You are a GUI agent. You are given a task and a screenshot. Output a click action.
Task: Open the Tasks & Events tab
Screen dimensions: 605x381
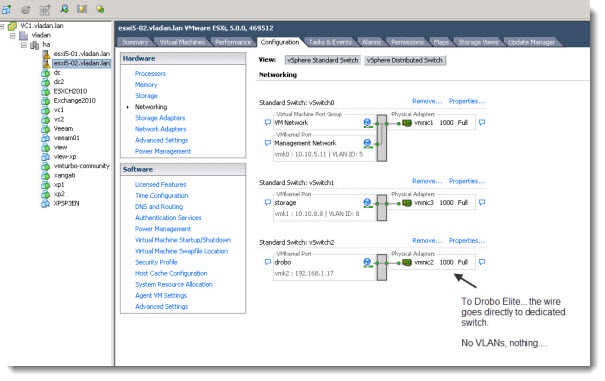click(x=330, y=42)
